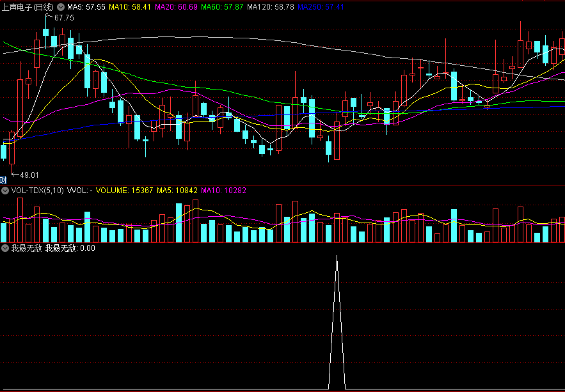This screenshot has width=565, height=392.
Task: Open the 我最无敌 indicator dropdown arrow
Action: [5, 248]
